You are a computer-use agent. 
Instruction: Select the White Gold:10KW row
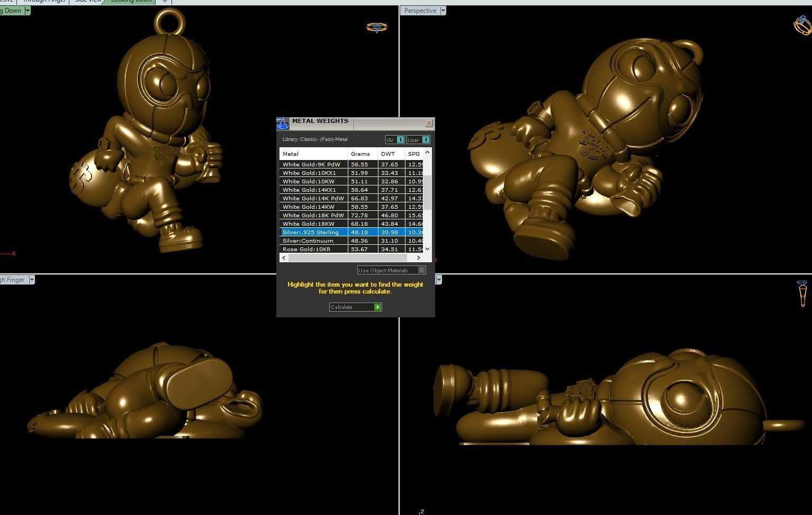(351, 181)
